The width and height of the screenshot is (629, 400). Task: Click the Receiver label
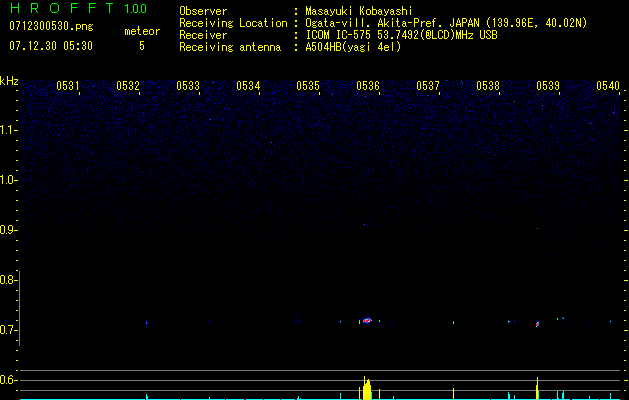pyautogui.click(x=203, y=35)
